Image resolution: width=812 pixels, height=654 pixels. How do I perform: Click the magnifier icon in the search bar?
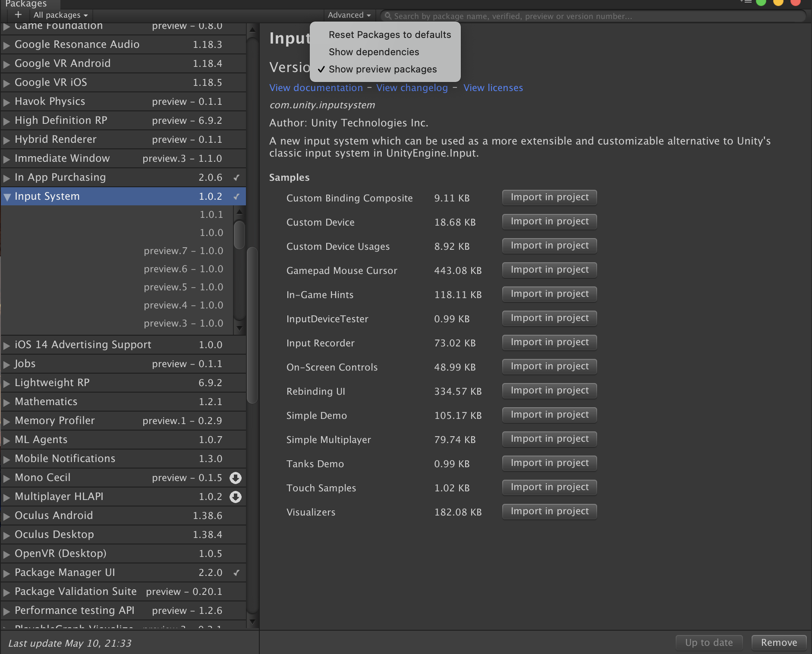pyautogui.click(x=388, y=16)
